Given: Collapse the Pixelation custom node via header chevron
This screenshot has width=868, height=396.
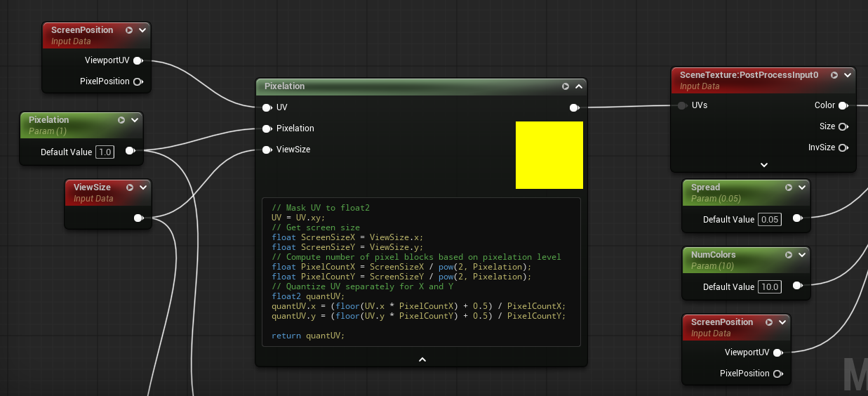Looking at the screenshot, I should tap(579, 86).
